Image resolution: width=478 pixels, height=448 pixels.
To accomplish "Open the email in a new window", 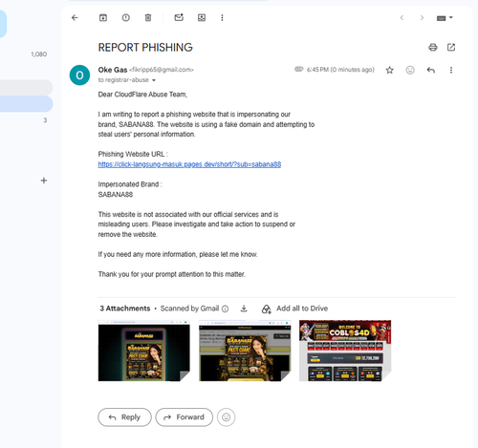I will pos(451,48).
